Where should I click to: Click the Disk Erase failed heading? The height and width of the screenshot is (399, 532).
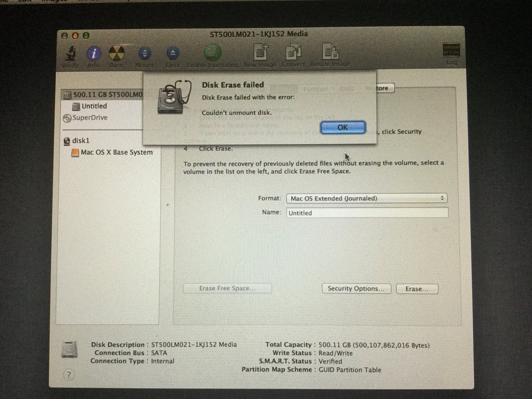coord(233,85)
